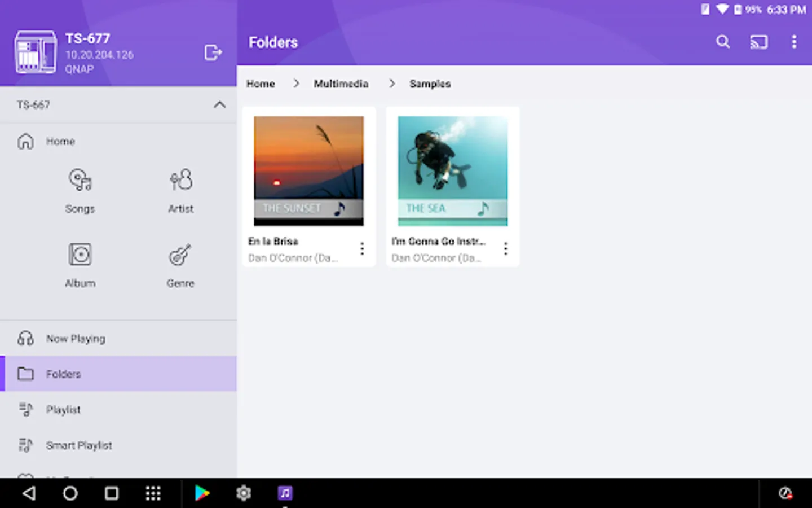Tap the TS-677 device name
Image resolution: width=812 pixels, height=508 pixels.
(x=87, y=38)
